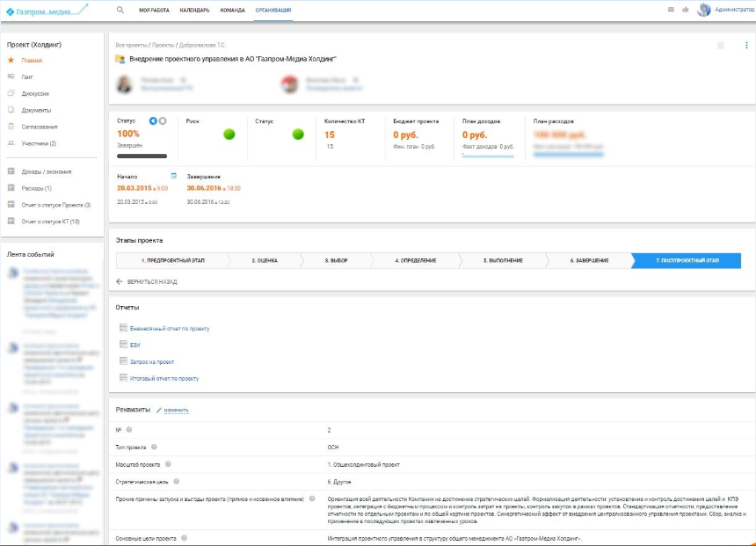The width and height of the screenshot is (756, 546).
Task: Click report icon next to Запрос на проект
Action: coord(123,361)
